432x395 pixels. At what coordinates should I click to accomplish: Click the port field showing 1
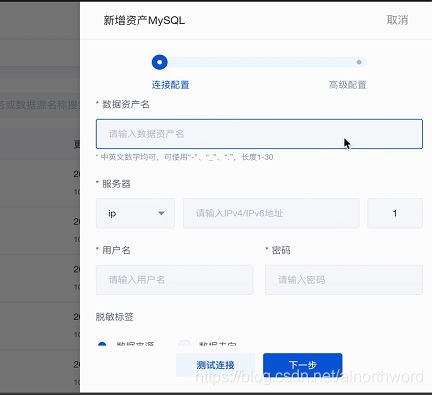[395, 213]
